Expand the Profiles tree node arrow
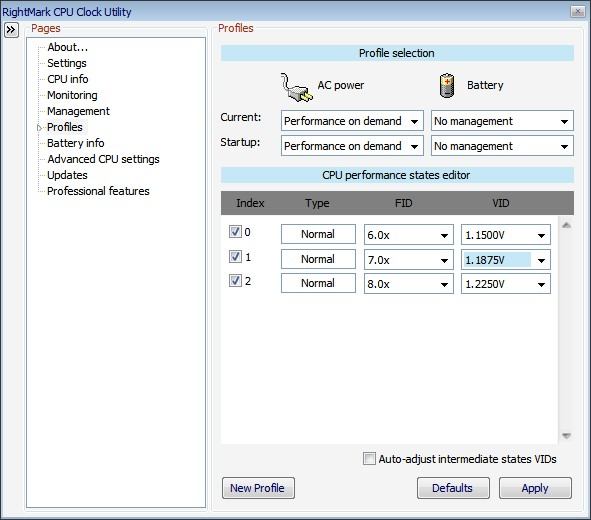The image size is (591, 520). (39, 128)
